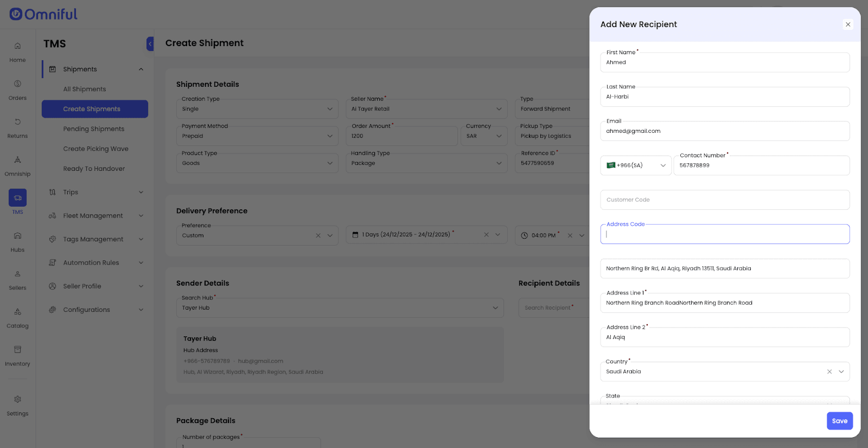868x448 pixels.
Task: Collapse the TMS side panel arrow
Action: [x=150, y=44]
